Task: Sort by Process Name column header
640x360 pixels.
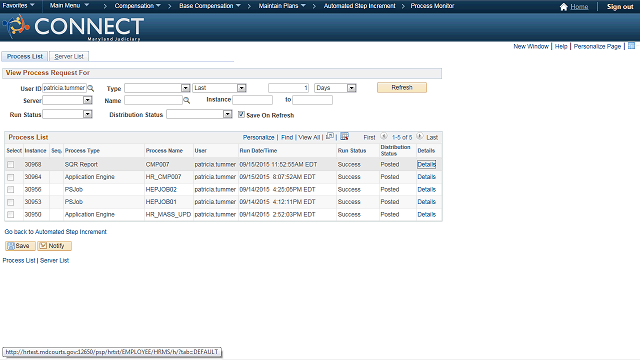Action: 164,151
